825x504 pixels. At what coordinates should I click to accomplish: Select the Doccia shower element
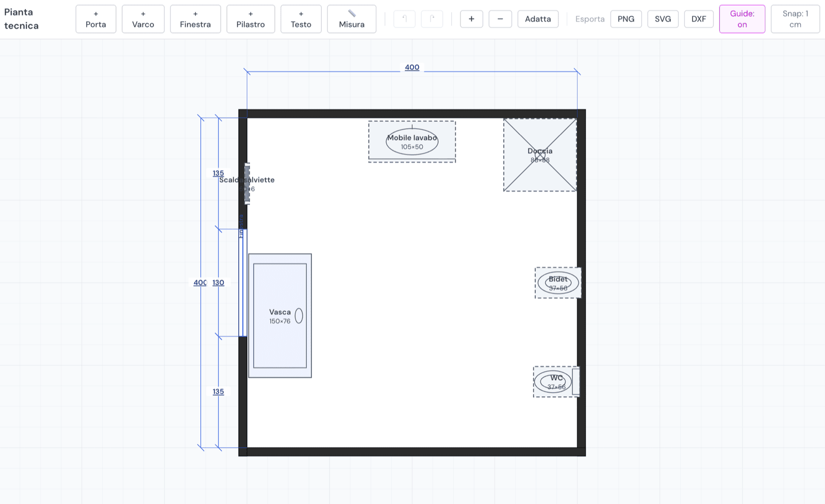pyautogui.click(x=540, y=155)
